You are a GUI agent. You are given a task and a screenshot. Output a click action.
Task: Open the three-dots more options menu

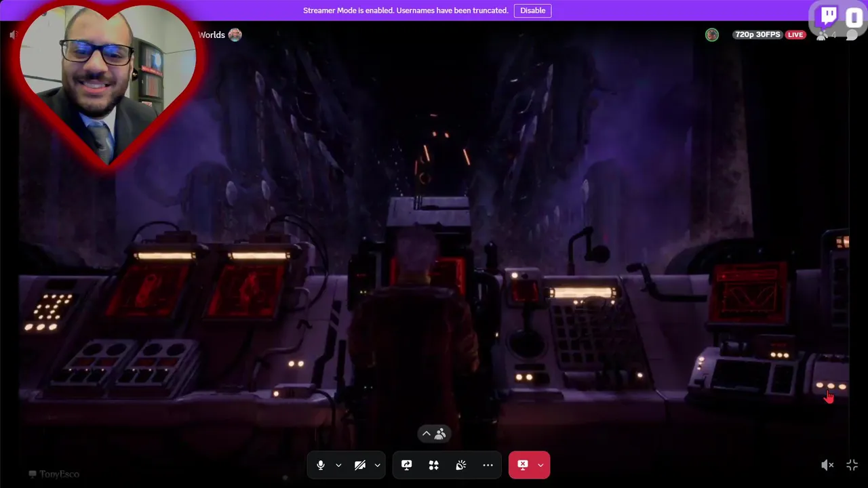(488, 465)
